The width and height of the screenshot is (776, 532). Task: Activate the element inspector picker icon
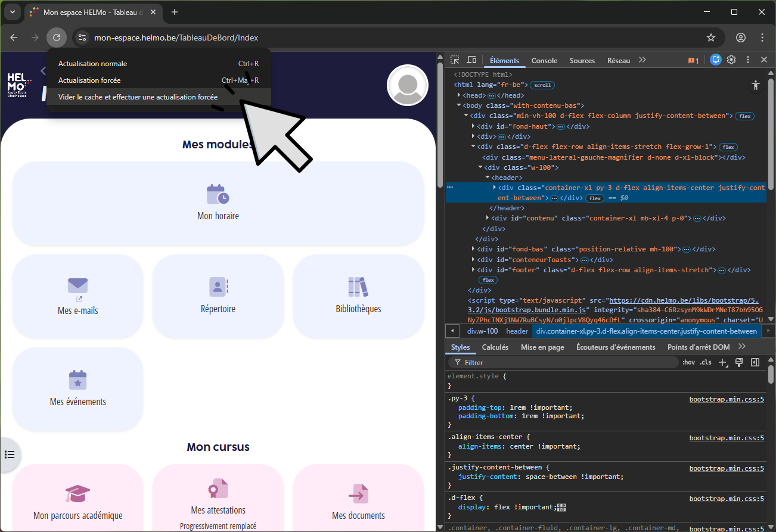click(x=455, y=60)
